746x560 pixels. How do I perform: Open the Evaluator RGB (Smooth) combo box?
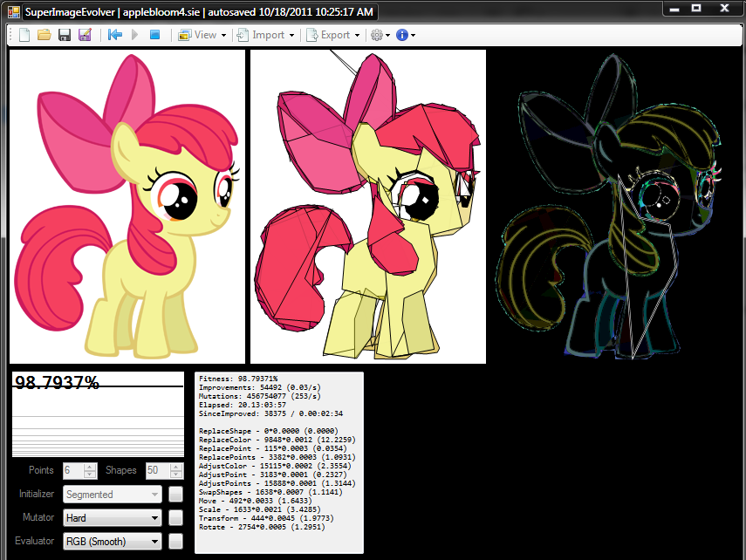(x=113, y=542)
